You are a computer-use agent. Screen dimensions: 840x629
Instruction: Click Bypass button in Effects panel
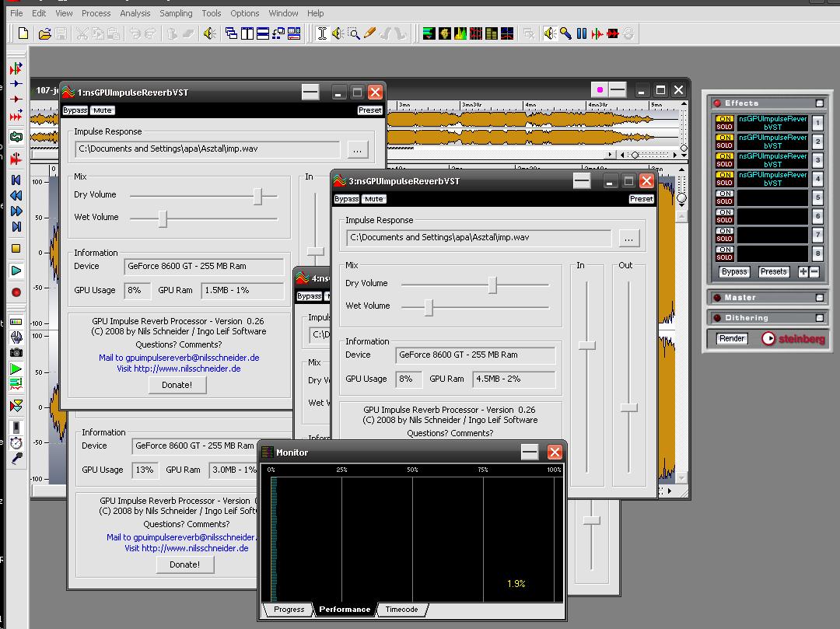pyautogui.click(x=734, y=271)
